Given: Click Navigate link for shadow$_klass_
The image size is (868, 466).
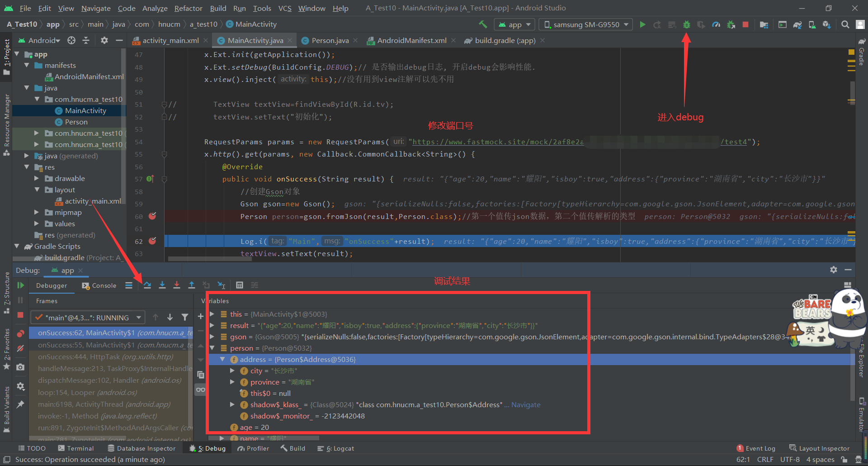Looking at the screenshot, I should [526, 404].
